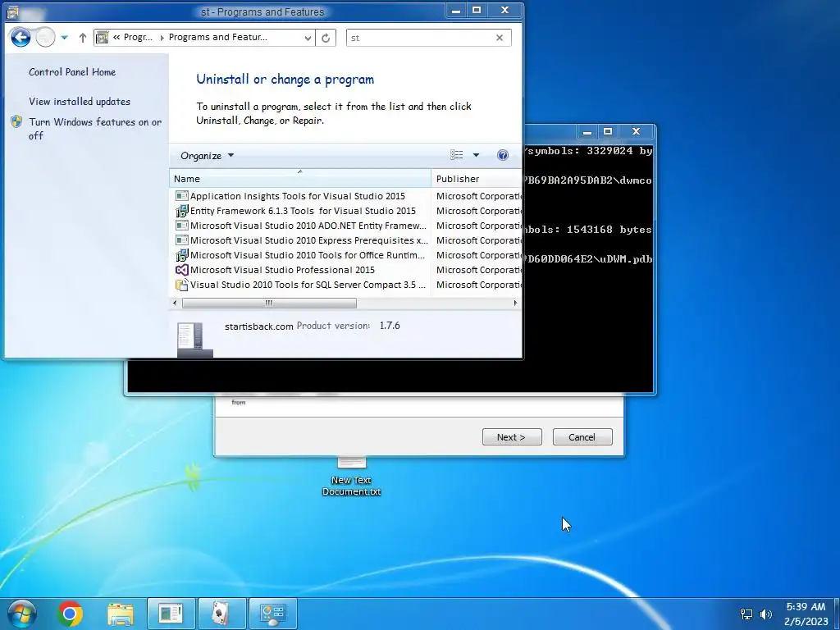This screenshot has height=630, width=840.
Task: Open the Windows Start orb
Action: point(22,614)
